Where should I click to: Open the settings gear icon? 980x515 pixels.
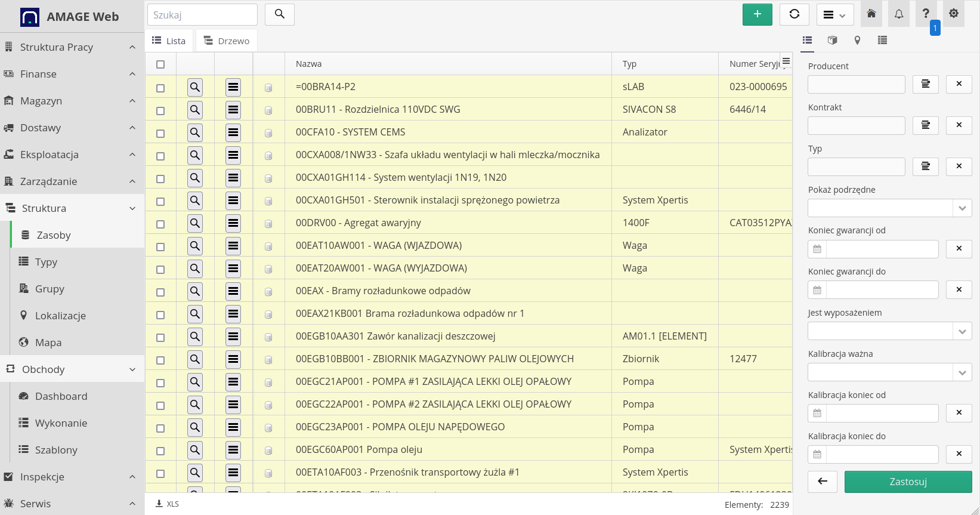tap(954, 14)
